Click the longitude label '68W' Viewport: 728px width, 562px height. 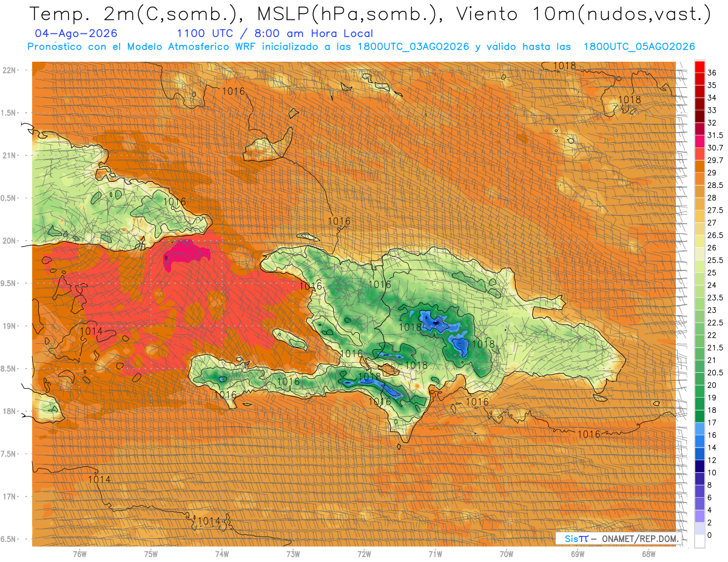(649, 554)
